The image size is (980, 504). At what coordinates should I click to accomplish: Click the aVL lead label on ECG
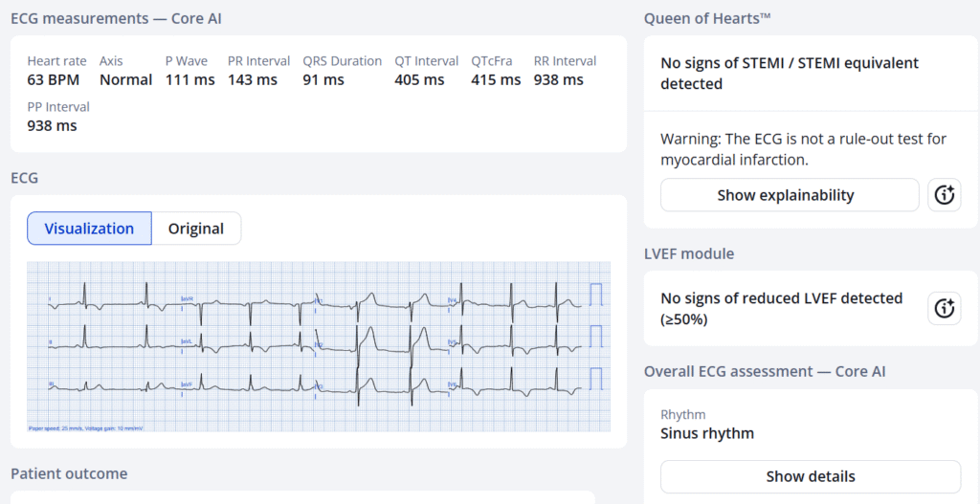click(x=187, y=341)
